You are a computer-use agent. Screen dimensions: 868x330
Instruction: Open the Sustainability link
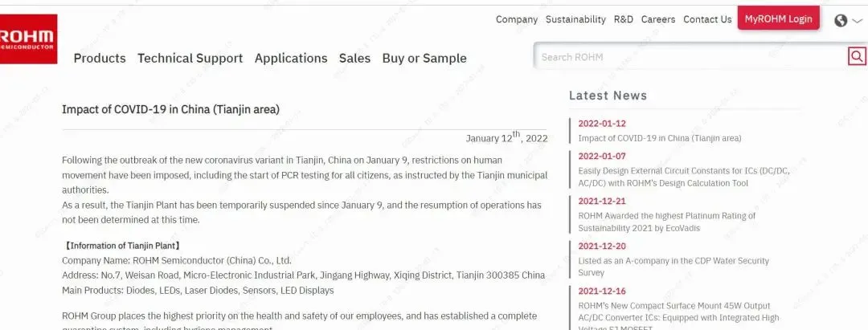pyautogui.click(x=575, y=19)
